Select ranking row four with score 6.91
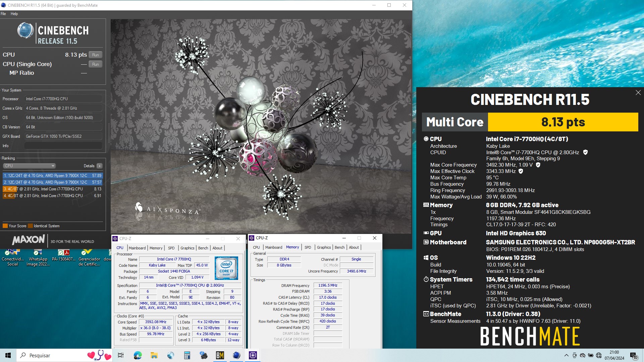 [x=53, y=196]
